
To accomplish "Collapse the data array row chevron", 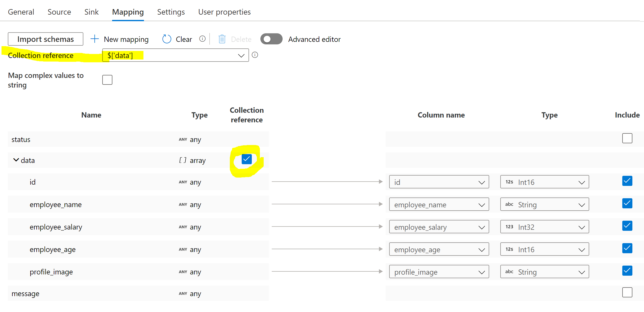I will pyautogui.click(x=16, y=160).
